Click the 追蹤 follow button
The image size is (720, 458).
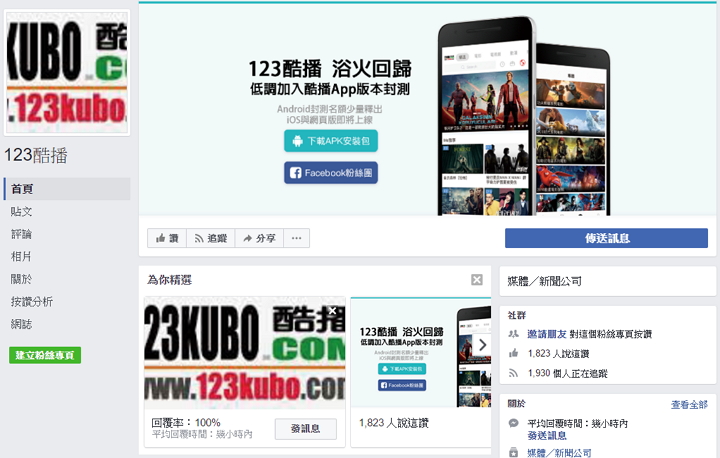211,238
